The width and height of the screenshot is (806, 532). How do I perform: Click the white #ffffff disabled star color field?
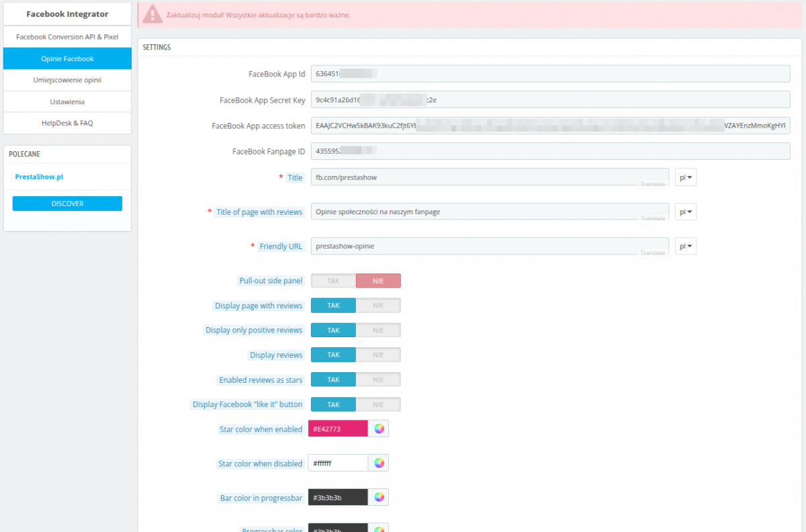click(x=338, y=463)
